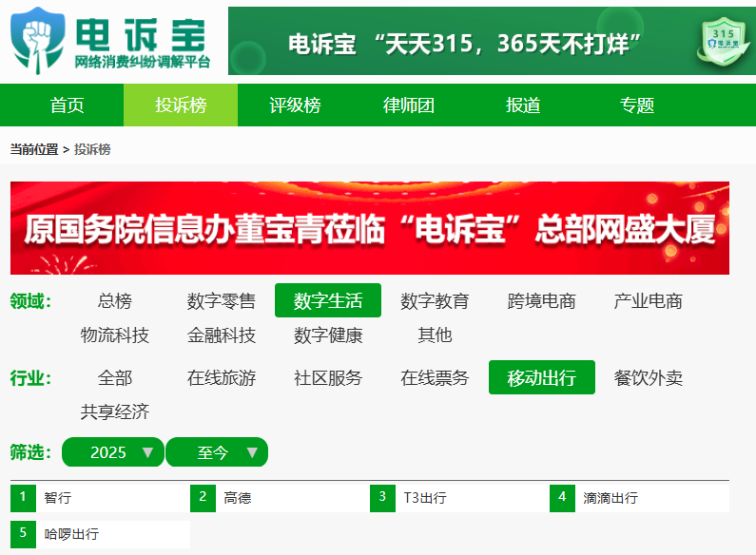
Task: Select the 在线票务 industry filter
Action: point(435,377)
